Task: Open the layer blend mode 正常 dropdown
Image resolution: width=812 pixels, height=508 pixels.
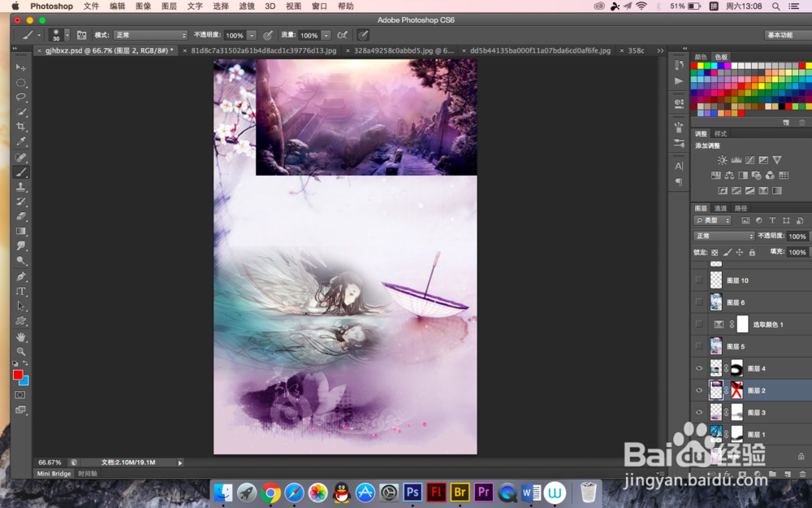Action: (724, 236)
